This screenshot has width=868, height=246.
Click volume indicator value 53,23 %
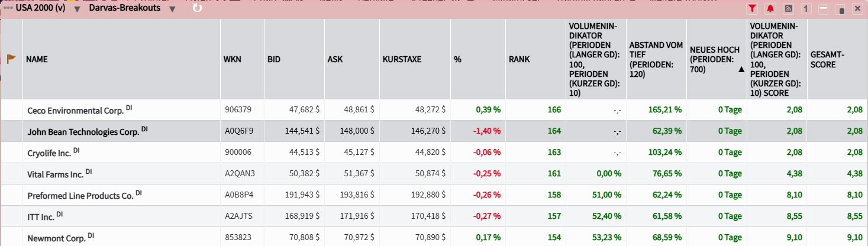click(x=606, y=238)
